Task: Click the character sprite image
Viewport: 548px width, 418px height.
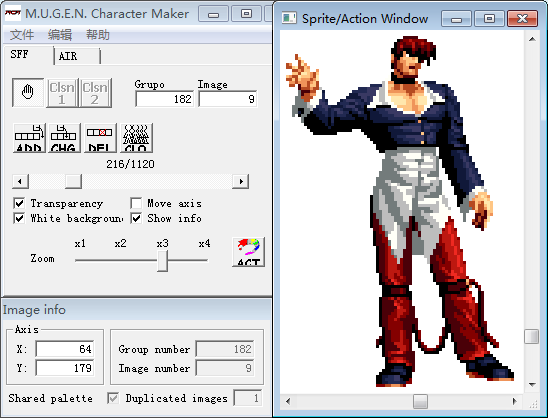Action: pos(400,211)
